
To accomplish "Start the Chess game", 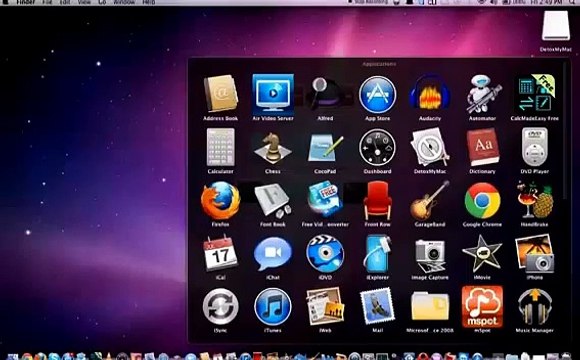I will click(273, 148).
